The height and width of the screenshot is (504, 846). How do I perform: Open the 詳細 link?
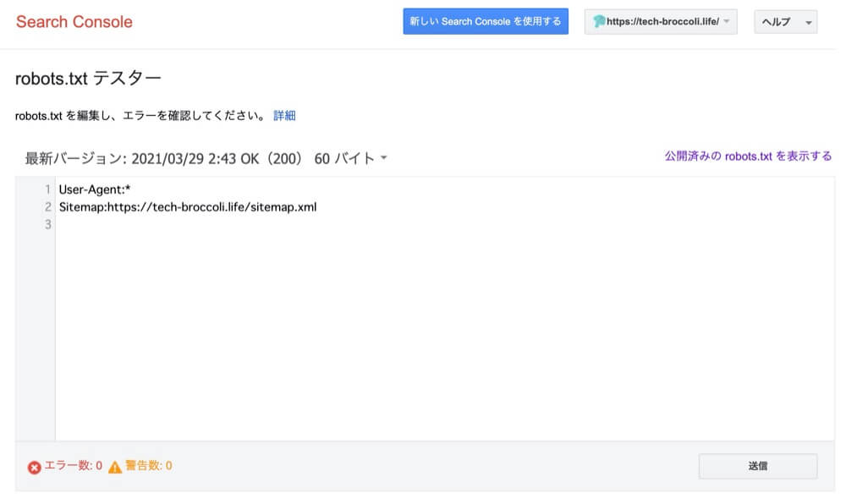(x=285, y=115)
